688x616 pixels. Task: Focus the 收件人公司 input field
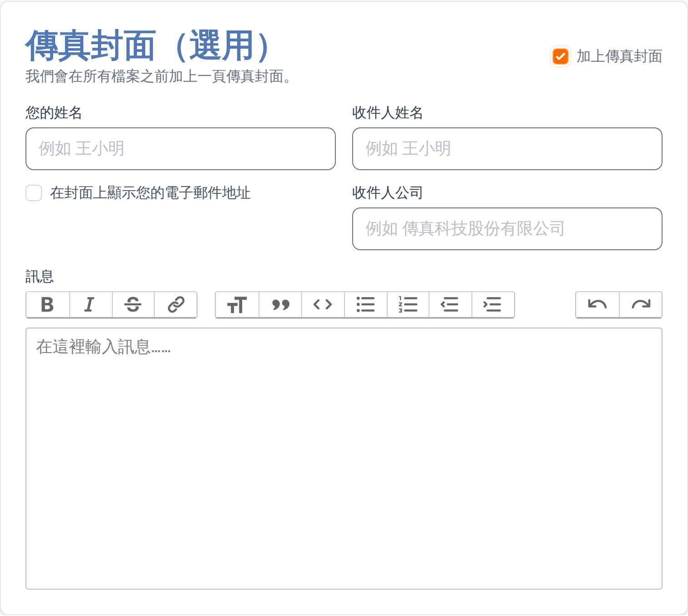(507, 229)
